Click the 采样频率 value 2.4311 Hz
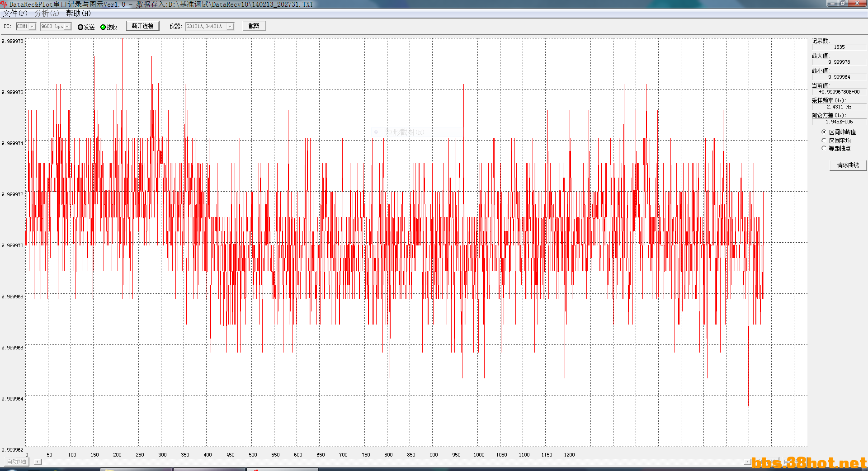Screen dimensions: 868x471 click(x=839, y=107)
